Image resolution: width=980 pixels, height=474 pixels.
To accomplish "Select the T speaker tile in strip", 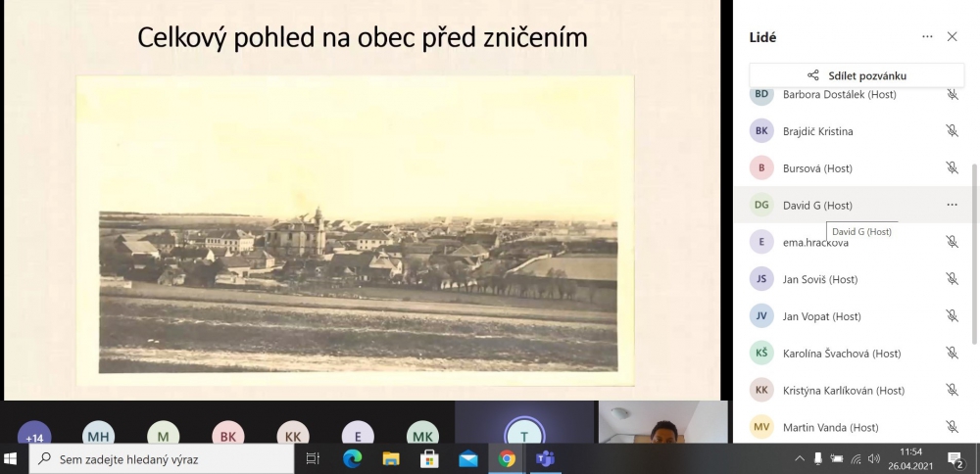I will pos(524,423).
